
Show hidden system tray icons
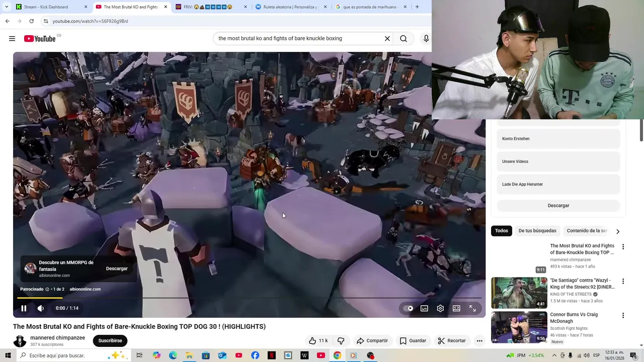pyautogui.click(x=554, y=355)
